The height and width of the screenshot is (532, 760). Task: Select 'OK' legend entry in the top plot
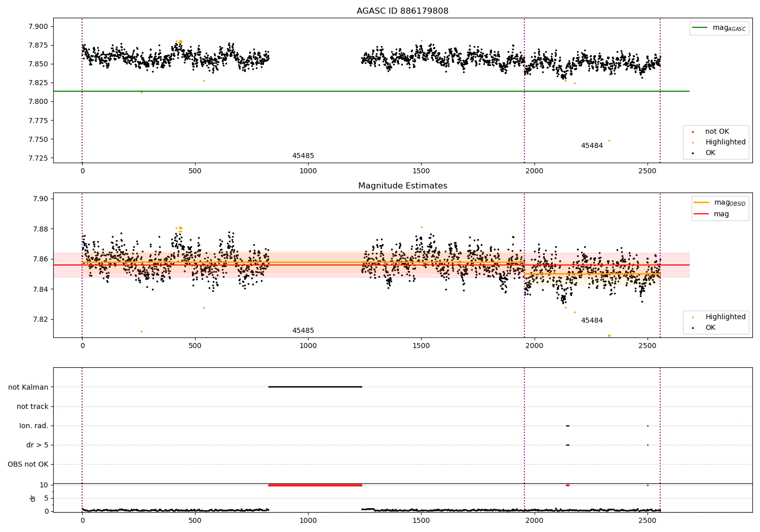coord(710,153)
